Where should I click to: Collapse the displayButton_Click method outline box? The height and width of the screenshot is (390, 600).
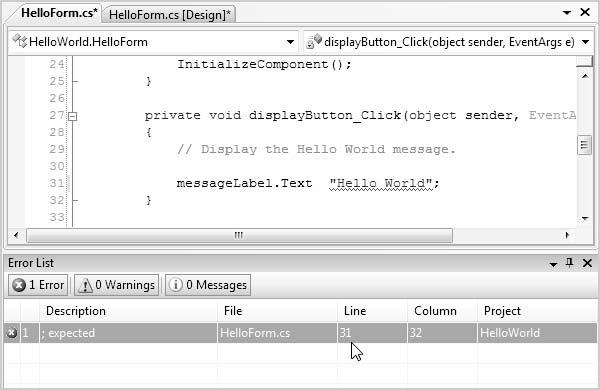(72, 116)
